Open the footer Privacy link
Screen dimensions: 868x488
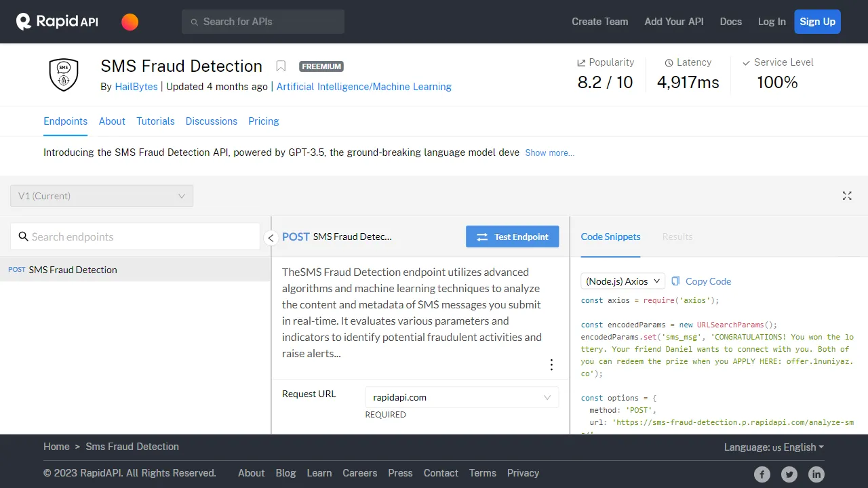tap(523, 473)
